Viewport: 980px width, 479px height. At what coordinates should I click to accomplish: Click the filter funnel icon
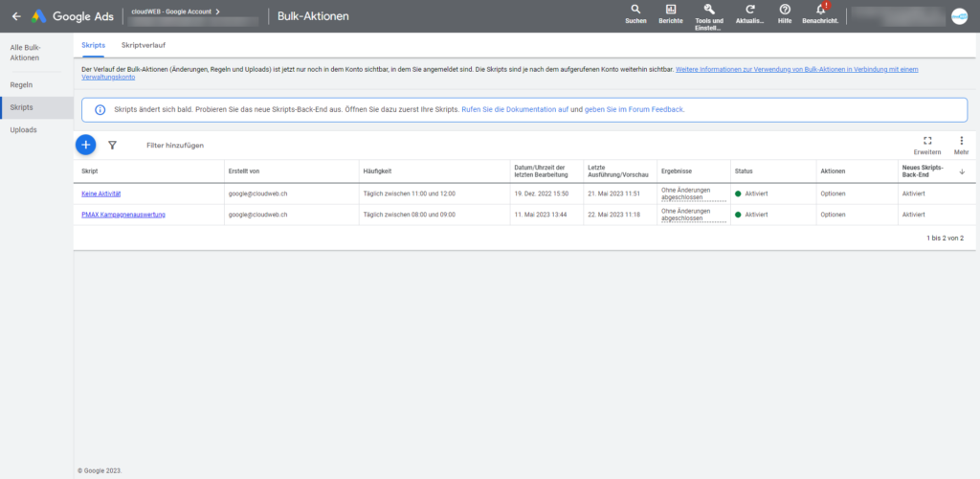coord(113,145)
